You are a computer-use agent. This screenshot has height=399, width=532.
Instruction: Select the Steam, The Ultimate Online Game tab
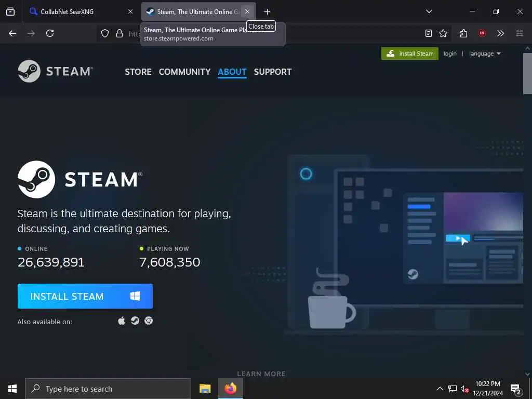point(198,11)
